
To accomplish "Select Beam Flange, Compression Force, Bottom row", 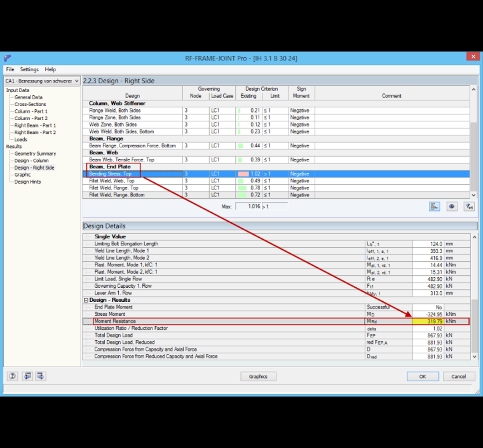I will point(276,146).
